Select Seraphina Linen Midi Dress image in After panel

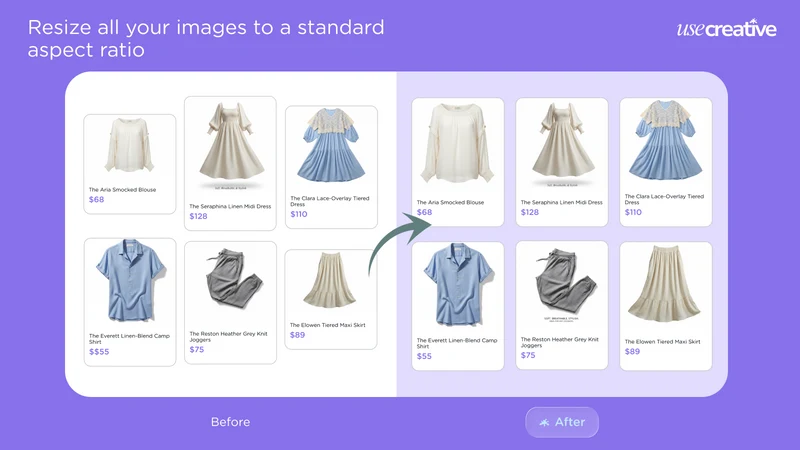562,145
